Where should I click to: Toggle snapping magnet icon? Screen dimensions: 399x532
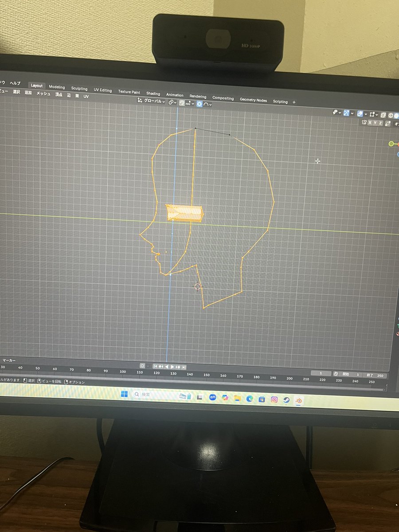(x=182, y=103)
